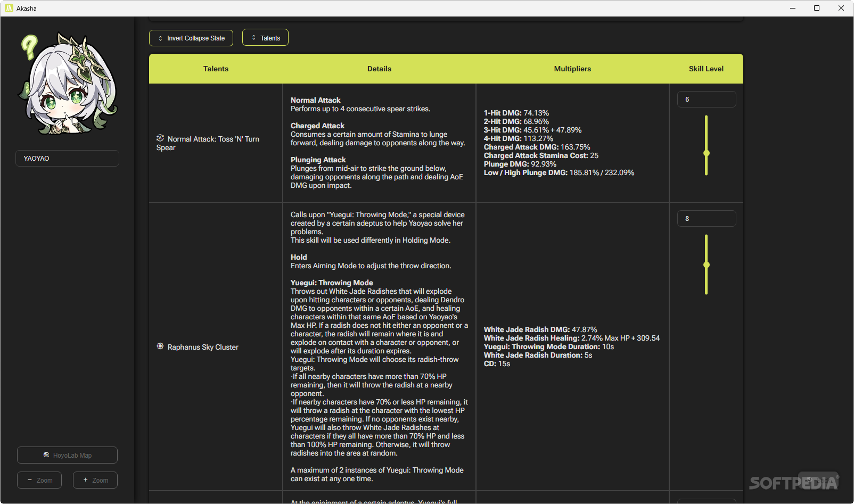854x504 pixels.
Task: Click the Charged Attack DMG: 163.75% multiplier
Action: pos(537,147)
